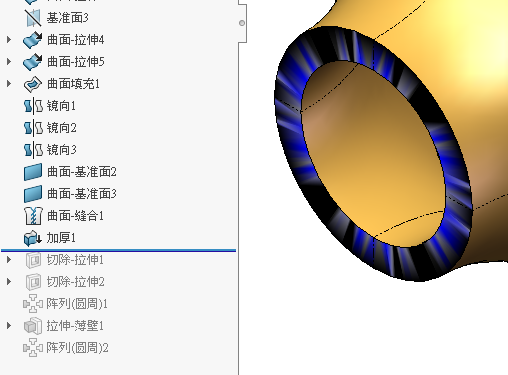508x375 pixels.
Task: Click the 阵列(圆周)1 circular pattern icon
Action: pos(33,304)
